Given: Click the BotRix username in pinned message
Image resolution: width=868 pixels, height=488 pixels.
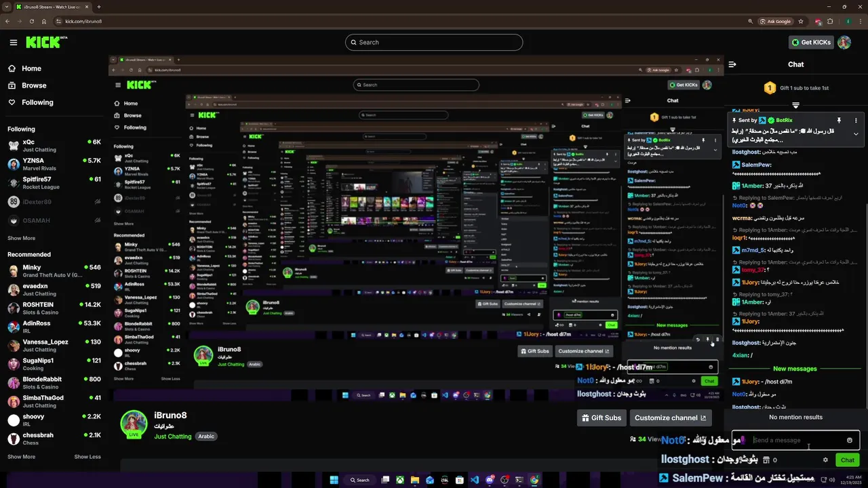Looking at the screenshot, I should pyautogui.click(x=784, y=120).
